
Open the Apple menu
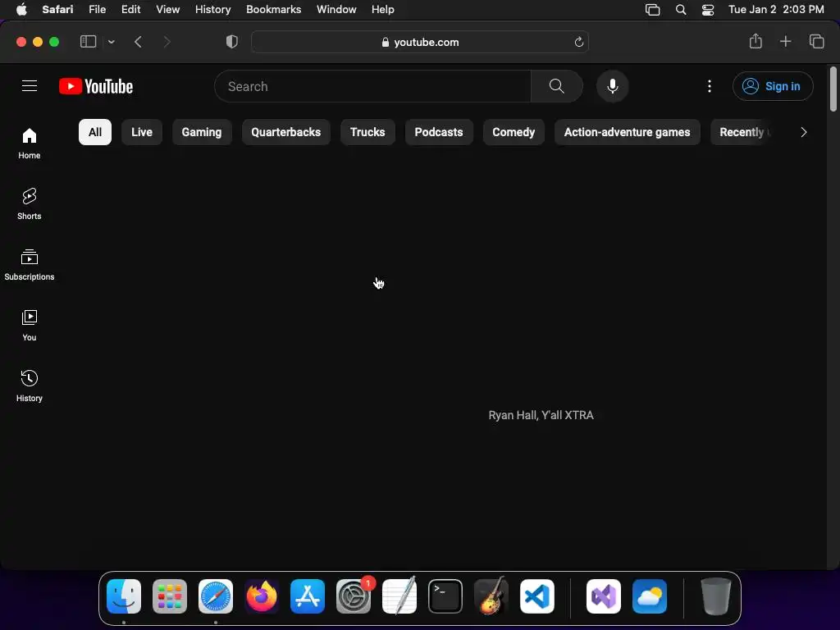coord(21,10)
